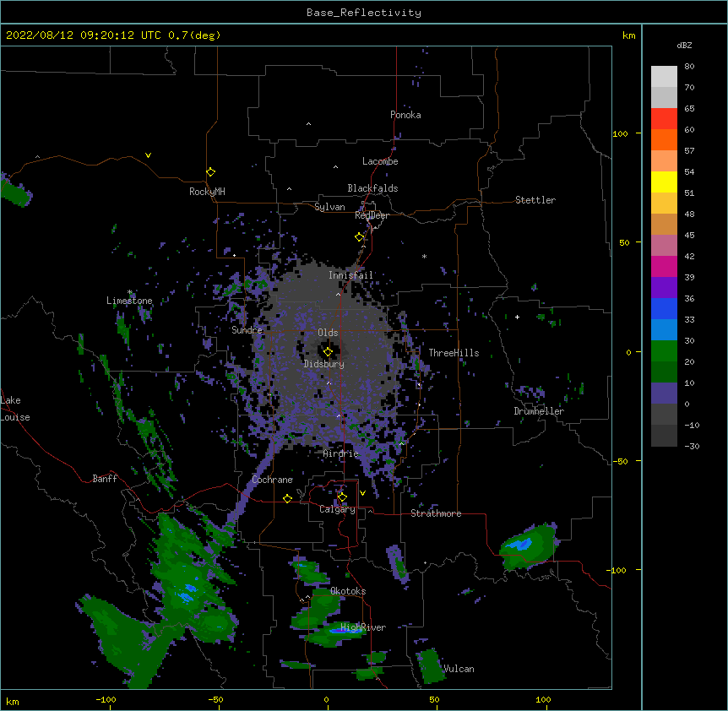
Task: Click the Banff label
Action: point(105,479)
